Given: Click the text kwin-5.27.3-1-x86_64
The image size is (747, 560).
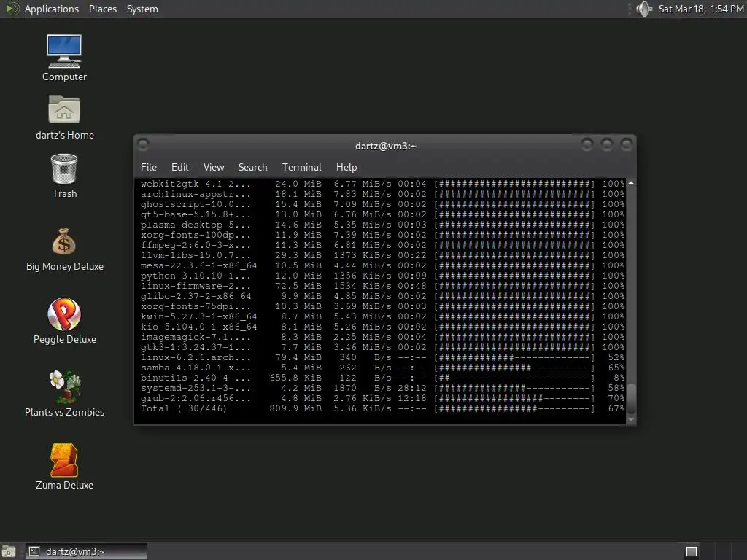Looking at the screenshot, I should point(198,316).
